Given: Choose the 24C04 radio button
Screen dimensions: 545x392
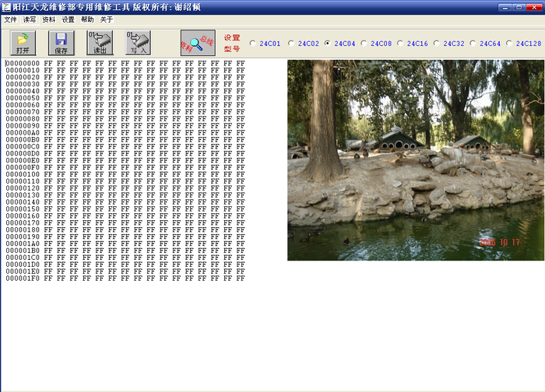Looking at the screenshot, I should click(x=339, y=44).
